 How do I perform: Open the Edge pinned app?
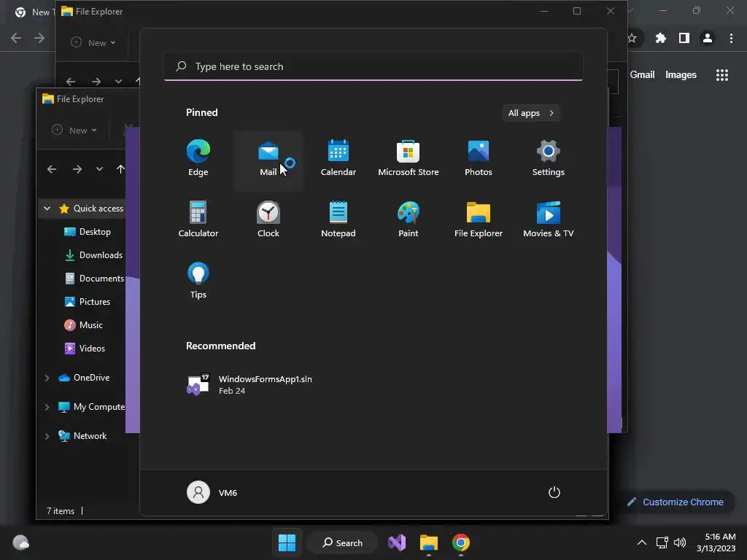tap(198, 158)
